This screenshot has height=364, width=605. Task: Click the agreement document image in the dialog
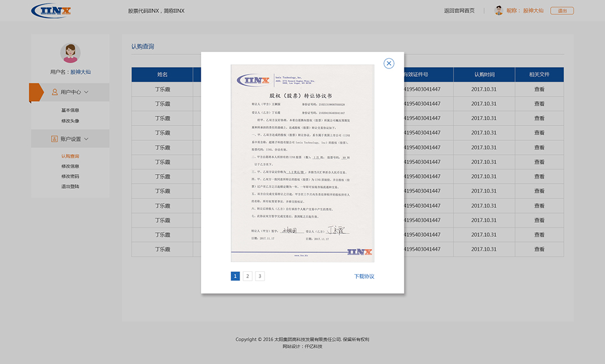(x=302, y=164)
